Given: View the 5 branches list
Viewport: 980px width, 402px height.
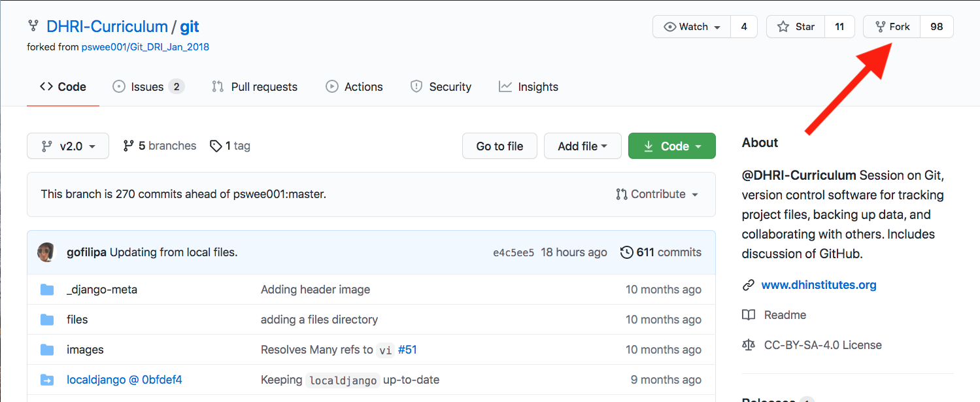Looking at the screenshot, I should pyautogui.click(x=160, y=146).
